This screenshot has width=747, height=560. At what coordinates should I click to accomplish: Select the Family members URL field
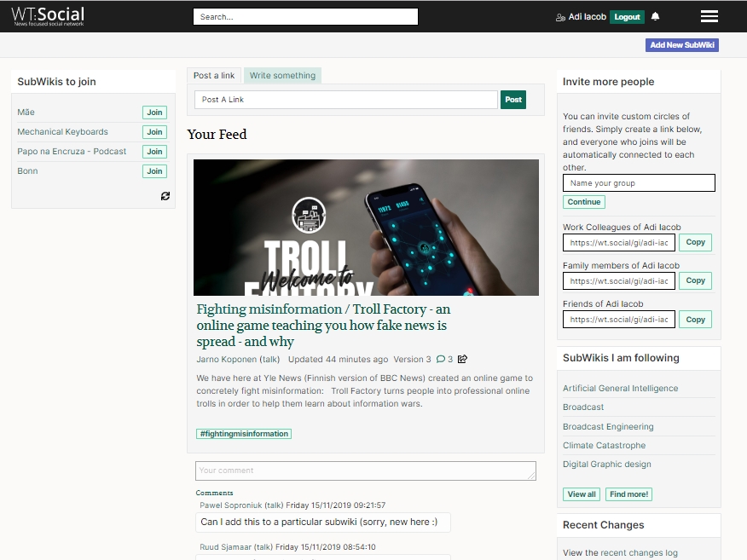click(619, 281)
